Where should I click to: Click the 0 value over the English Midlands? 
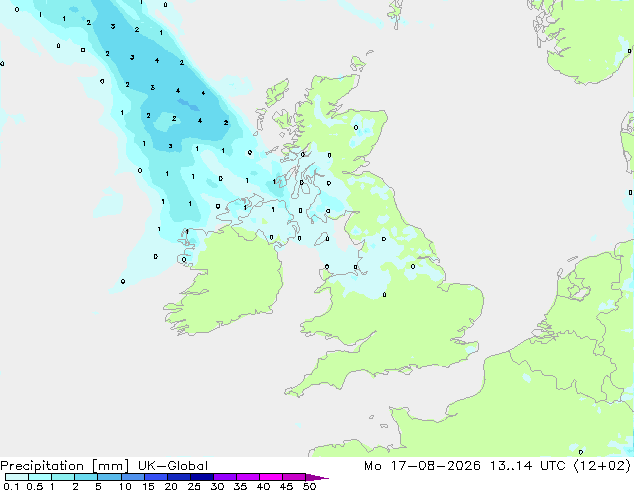(x=384, y=295)
